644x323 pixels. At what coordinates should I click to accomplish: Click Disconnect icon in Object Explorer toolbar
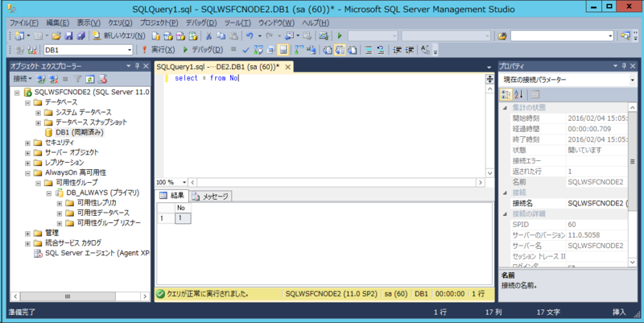click(53, 79)
